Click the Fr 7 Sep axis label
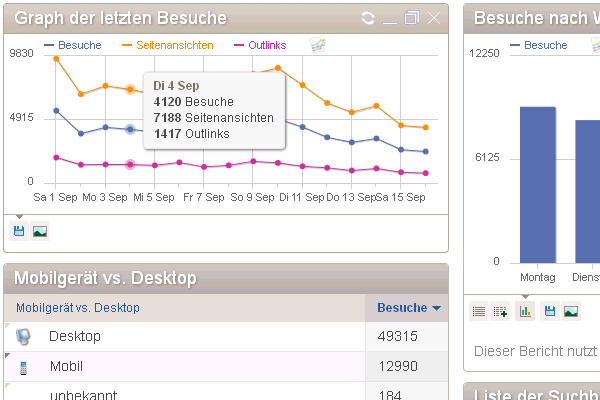 click(204, 197)
